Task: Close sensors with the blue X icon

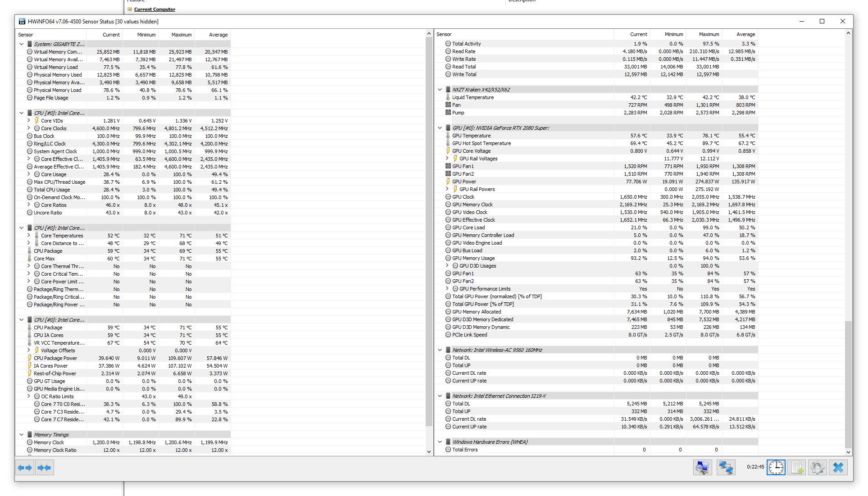Action: [838, 468]
